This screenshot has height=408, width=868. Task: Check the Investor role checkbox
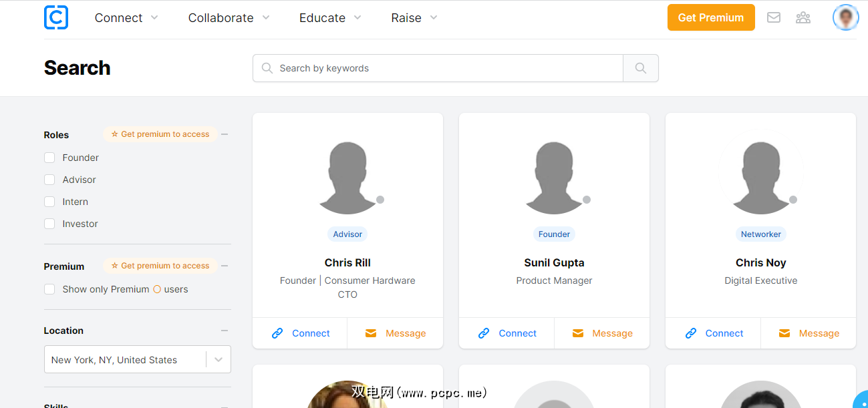click(x=49, y=224)
